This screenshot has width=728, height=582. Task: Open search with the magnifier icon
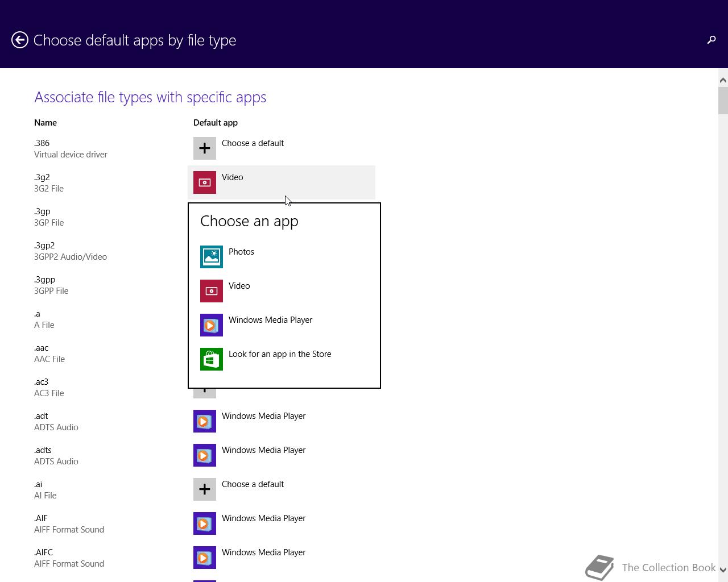tap(712, 40)
